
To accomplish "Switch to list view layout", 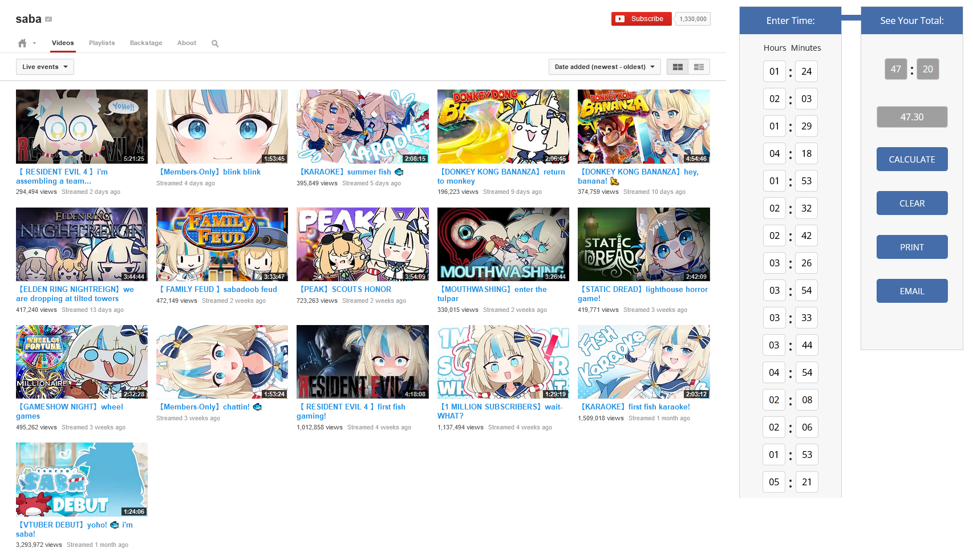I will (x=699, y=67).
